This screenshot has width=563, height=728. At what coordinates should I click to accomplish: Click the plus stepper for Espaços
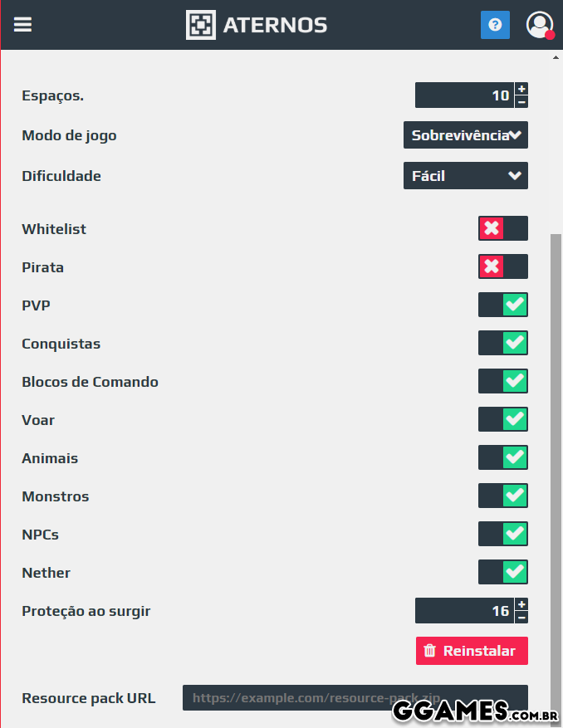click(521, 89)
